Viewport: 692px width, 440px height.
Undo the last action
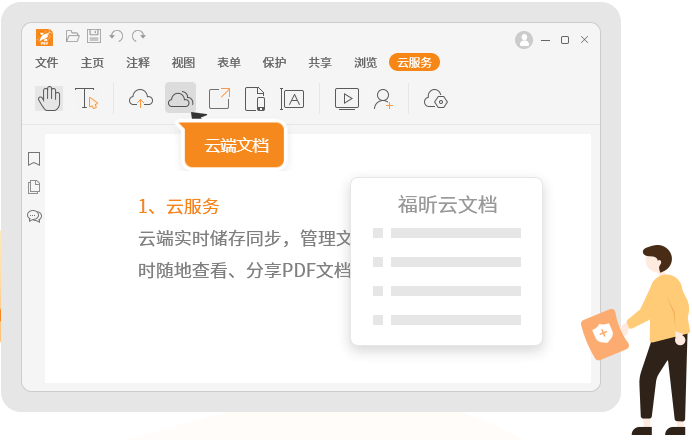tap(117, 36)
